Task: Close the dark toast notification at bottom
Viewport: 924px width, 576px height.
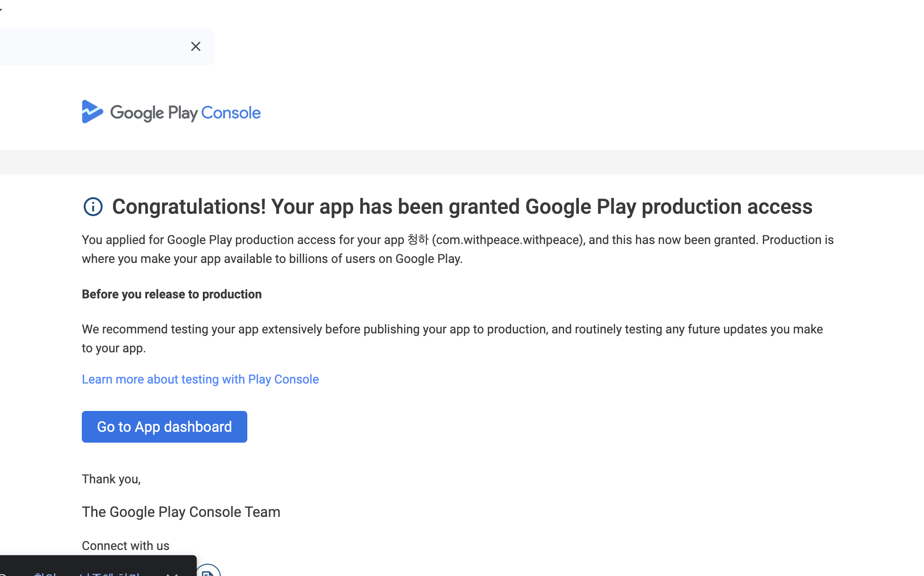Action: tap(172, 573)
